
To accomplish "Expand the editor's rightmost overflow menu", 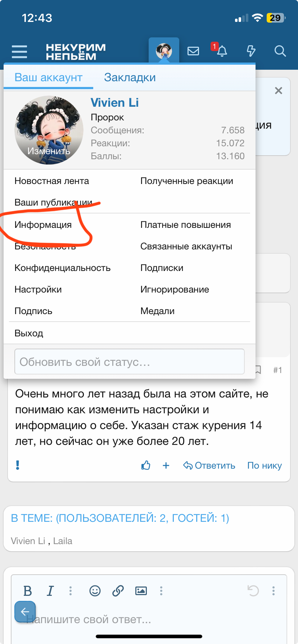I will pos(274,590).
